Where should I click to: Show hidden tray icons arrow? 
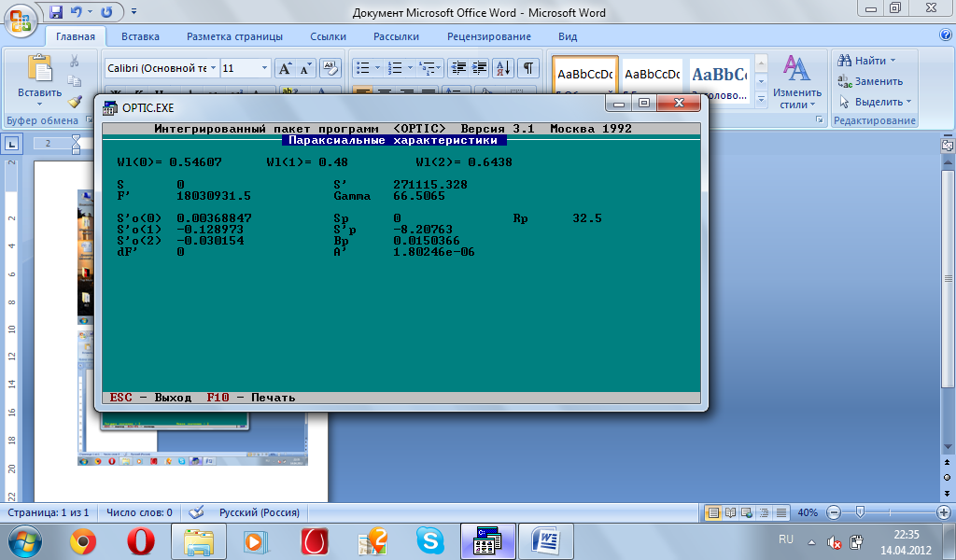811,541
